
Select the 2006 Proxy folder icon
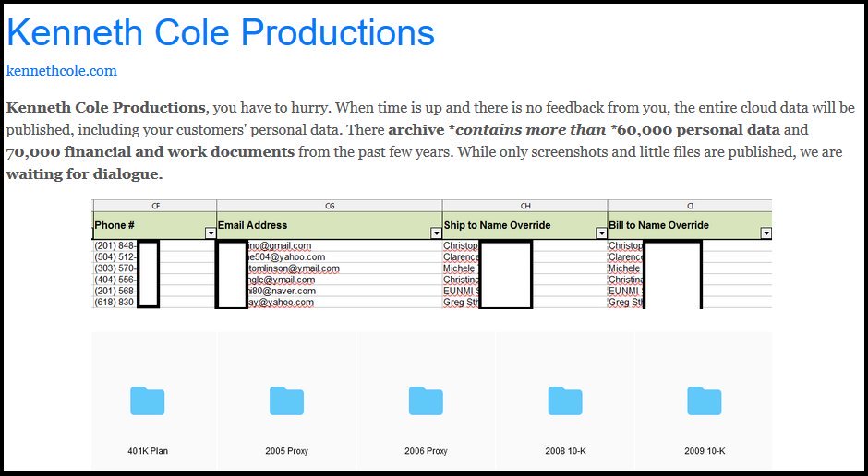(x=426, y=401)
